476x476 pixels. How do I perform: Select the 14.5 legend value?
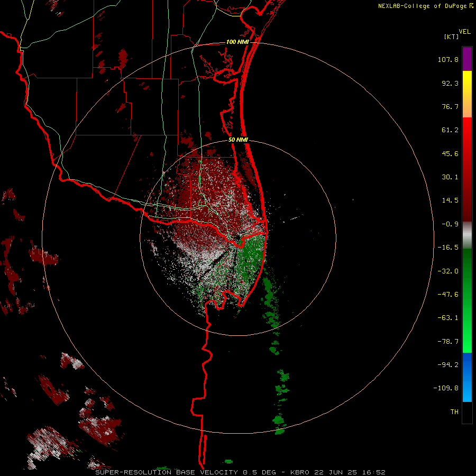click(x=450, y=200)
